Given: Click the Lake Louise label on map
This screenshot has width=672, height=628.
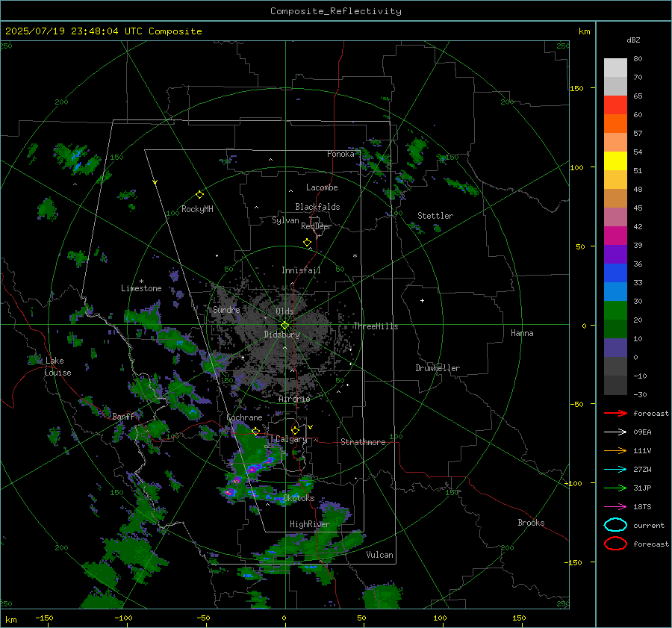Looking at the screenshot, I should (x=57, y=367).
